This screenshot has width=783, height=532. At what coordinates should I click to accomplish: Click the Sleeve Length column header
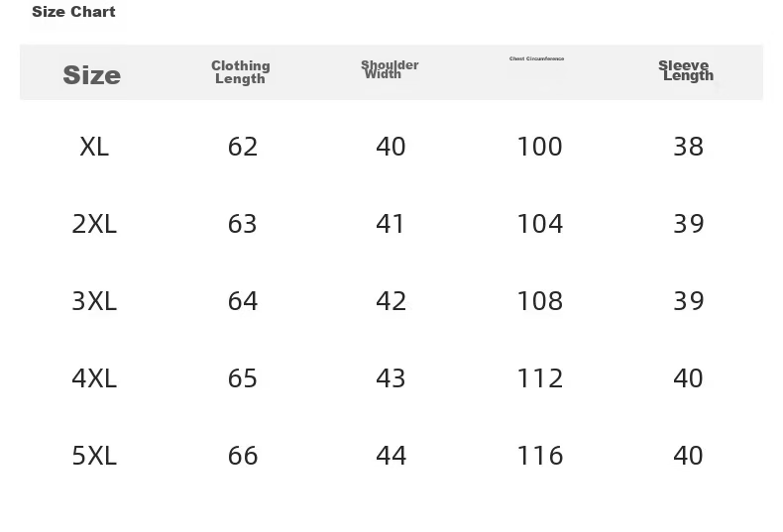click(x=686, y=70)
